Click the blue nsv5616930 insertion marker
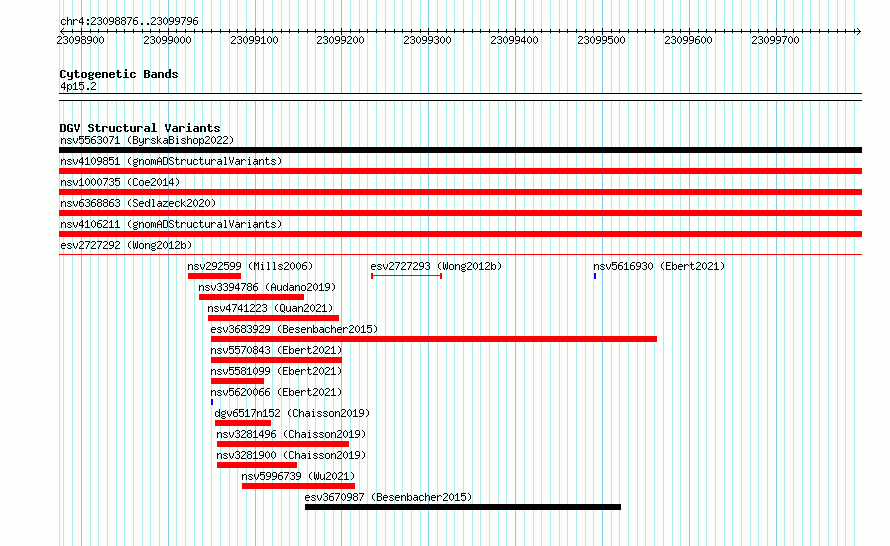Screen dimensions: 890x546 [x=595, y=276]
